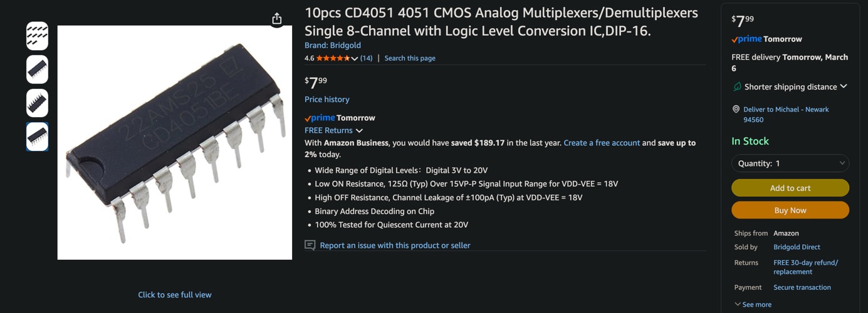
Task: Click the deliver-to location pin icon
Action: coord(736,110)
